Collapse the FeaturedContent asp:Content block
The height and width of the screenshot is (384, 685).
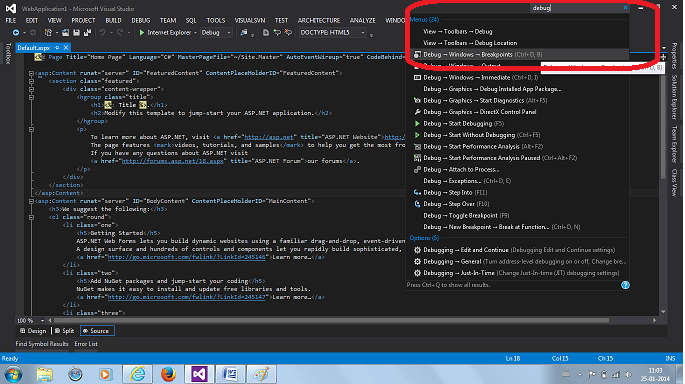(31, 73)
